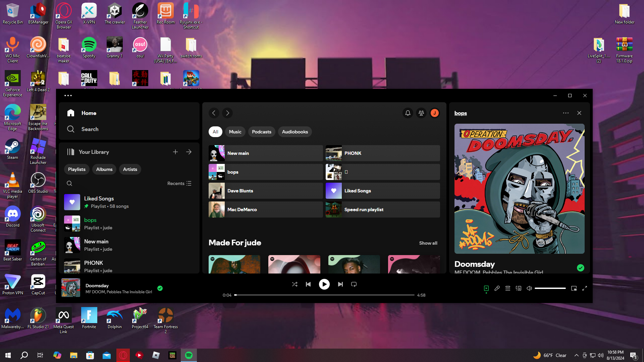Toggle the Now Playing view button
644x362 pixels.
(x=486, y=288)
